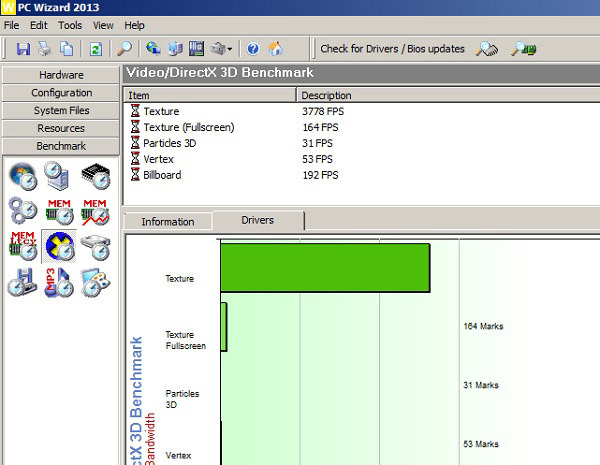Open the dropdown arrow beside the toolbar icon

[x=230, y=49]
